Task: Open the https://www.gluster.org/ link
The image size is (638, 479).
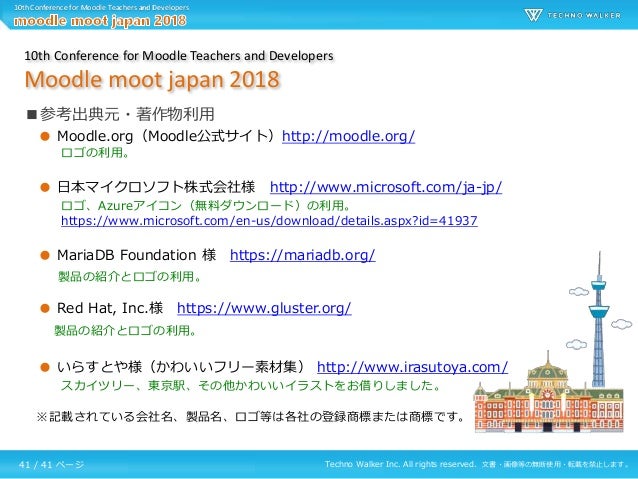Action: [x=264, y=308]
